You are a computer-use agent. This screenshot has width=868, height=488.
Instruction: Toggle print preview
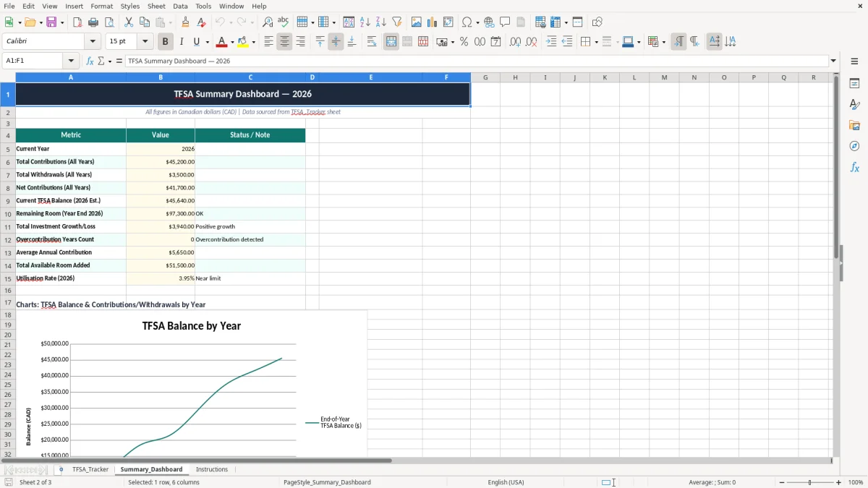109,22
